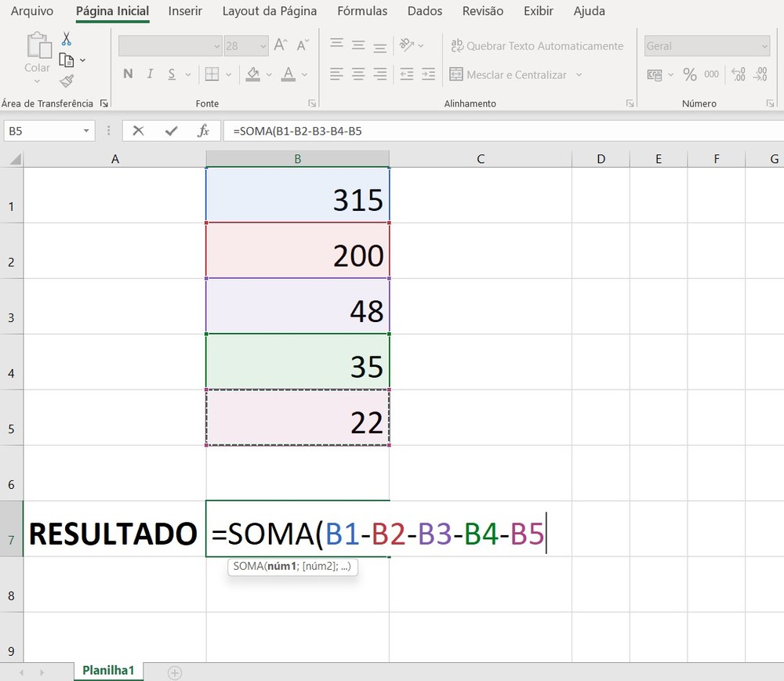Click the Underline (S) icon
784x681 pixels.
172,74
